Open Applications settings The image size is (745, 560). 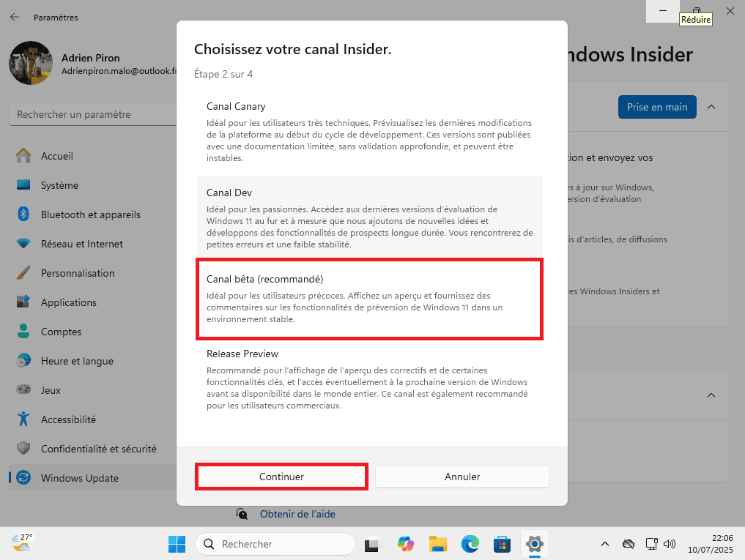point(93,302)
